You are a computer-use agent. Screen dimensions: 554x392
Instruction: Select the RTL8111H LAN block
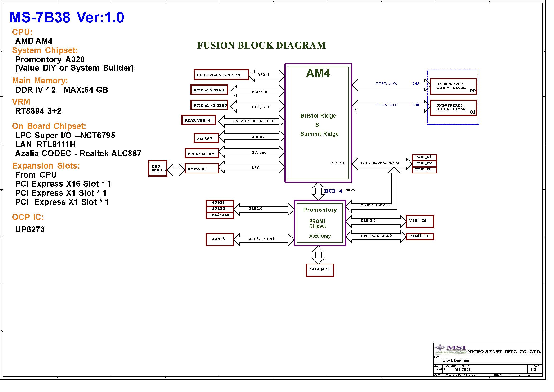(420, 237)
